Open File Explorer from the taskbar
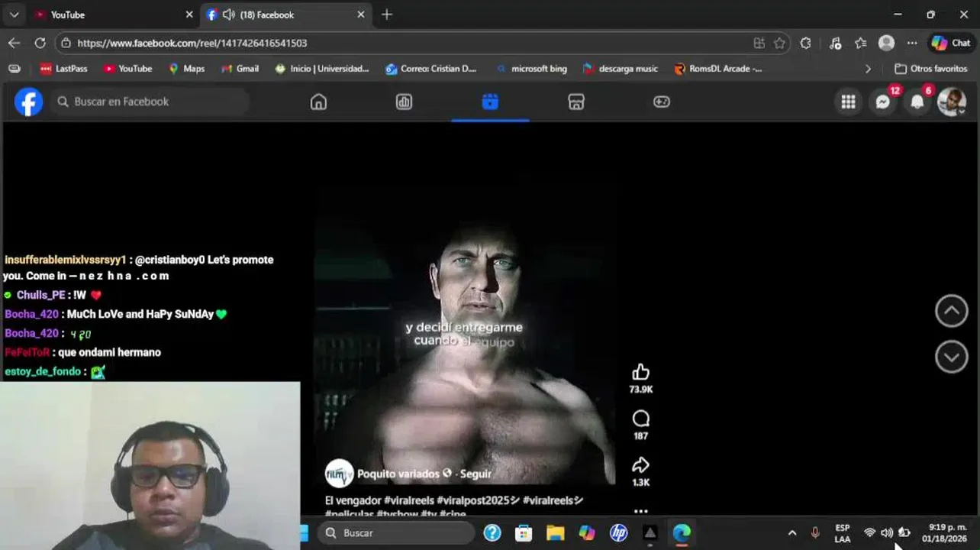Image resolution: width=980 pixels, height=550 pixels. point(555,533)
